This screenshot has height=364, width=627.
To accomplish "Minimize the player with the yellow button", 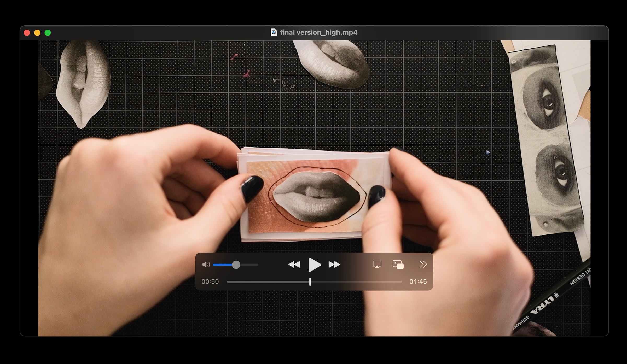I will pyautogui.click(x=37, y=33).
